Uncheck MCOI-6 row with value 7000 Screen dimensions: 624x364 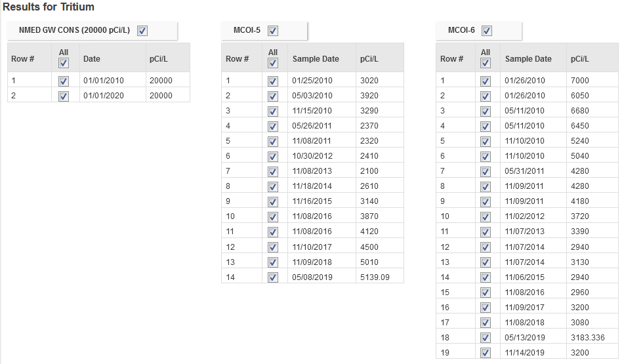[486, 81]
